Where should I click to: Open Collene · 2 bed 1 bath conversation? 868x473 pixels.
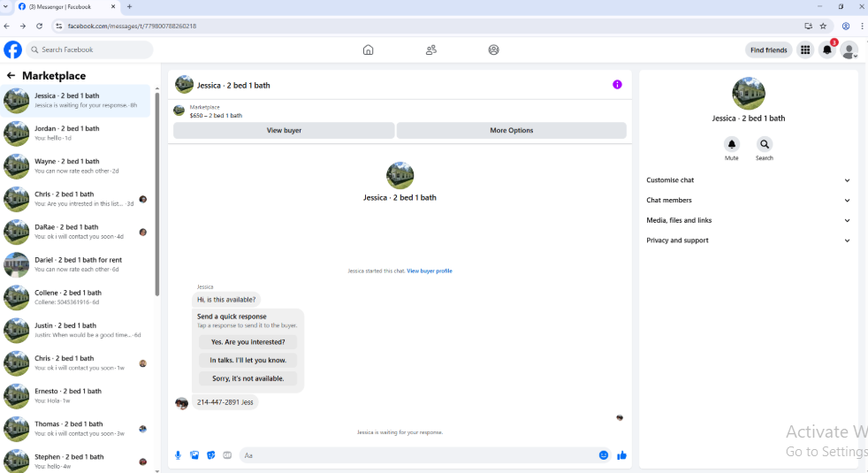click(x=76, y=297)
